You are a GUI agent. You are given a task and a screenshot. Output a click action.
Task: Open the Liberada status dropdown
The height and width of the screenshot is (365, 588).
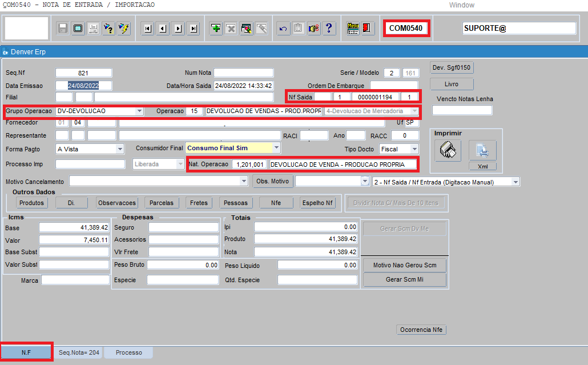click(180, 165)
